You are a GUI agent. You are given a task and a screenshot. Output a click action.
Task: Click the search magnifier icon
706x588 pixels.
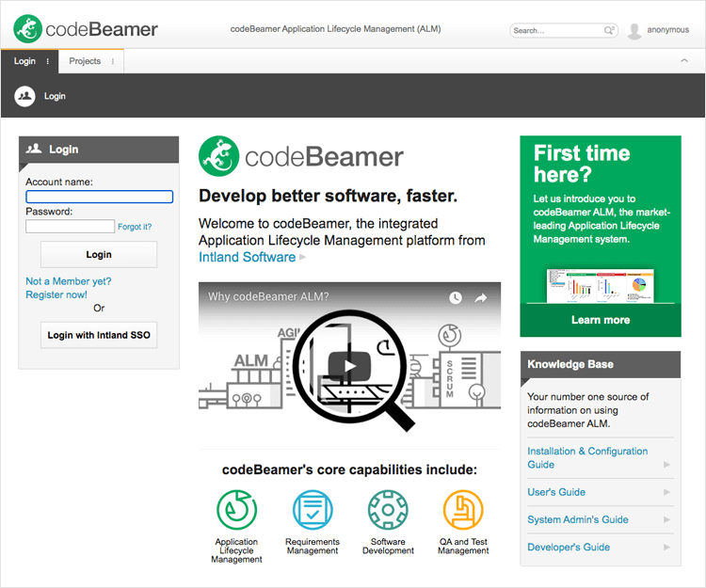[x=609, y=30]
